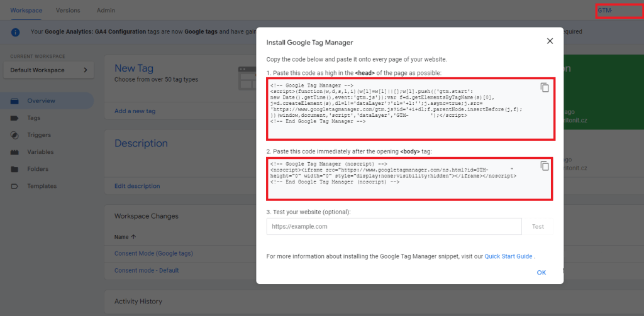Viewport: 644px width, 316px height.
Task: Switch to the Versions tab
Action: (x=68, y=10)
